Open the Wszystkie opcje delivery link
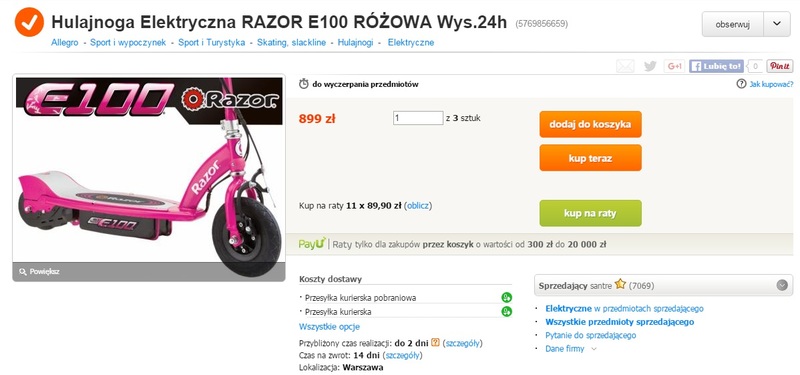 [x=329, y=327]
